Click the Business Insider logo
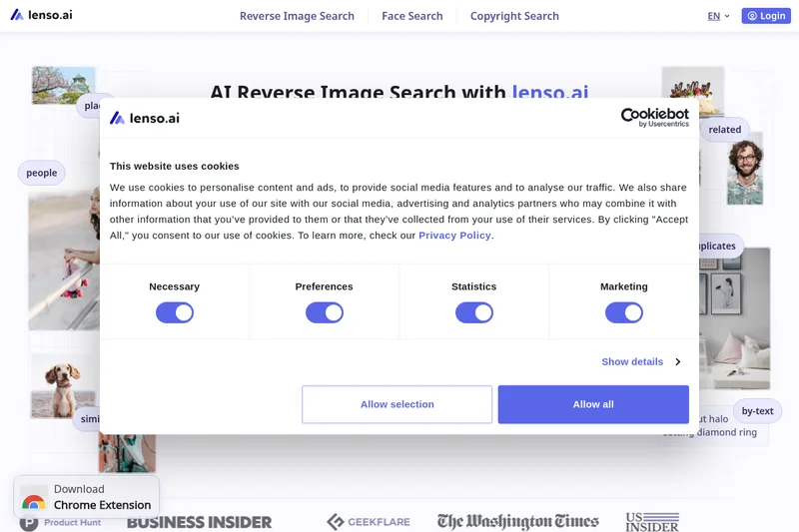This screenshot has width=799, height=532. pos(199,522)
